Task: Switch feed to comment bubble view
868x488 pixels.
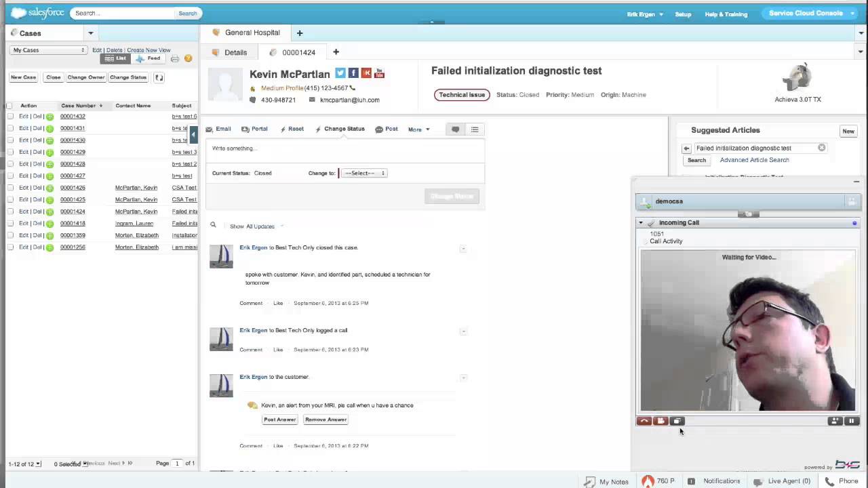Action: click(x=456, y=129)
